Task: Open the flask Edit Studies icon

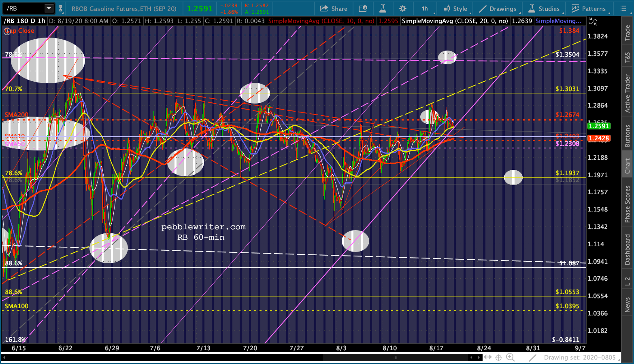Action: point(383,8)
